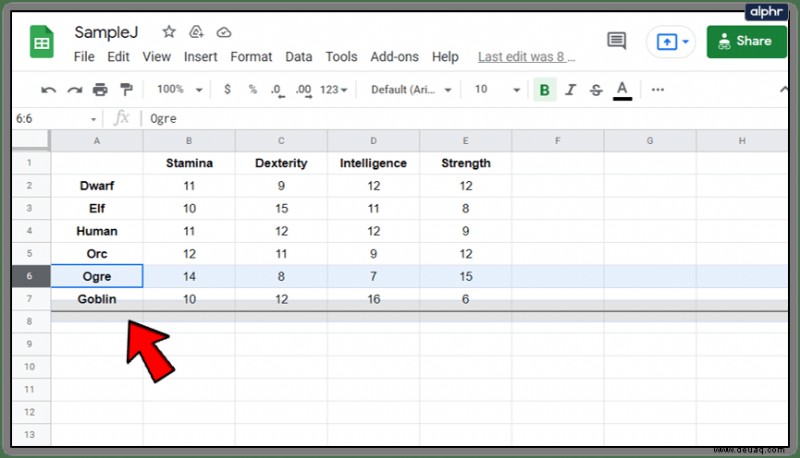Click the decrease decimal places icon
800x458 pixels.
[277, 90]
